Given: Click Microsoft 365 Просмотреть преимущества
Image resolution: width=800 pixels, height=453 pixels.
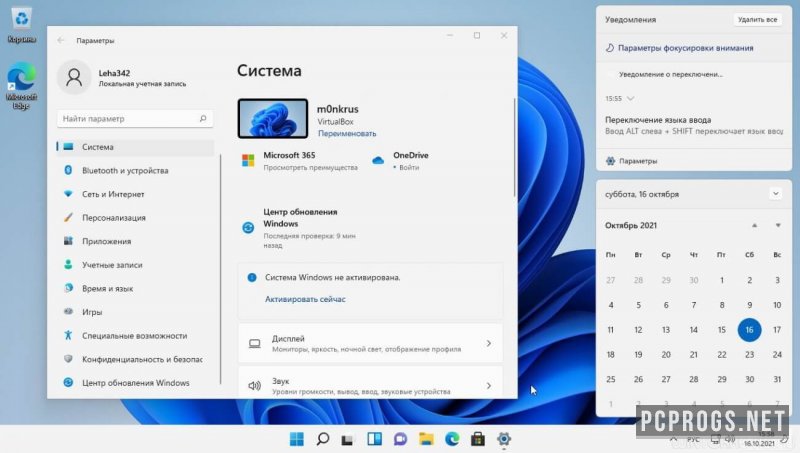Looking at the screenshot, I should pyautogui.click(x=310, y=167).
